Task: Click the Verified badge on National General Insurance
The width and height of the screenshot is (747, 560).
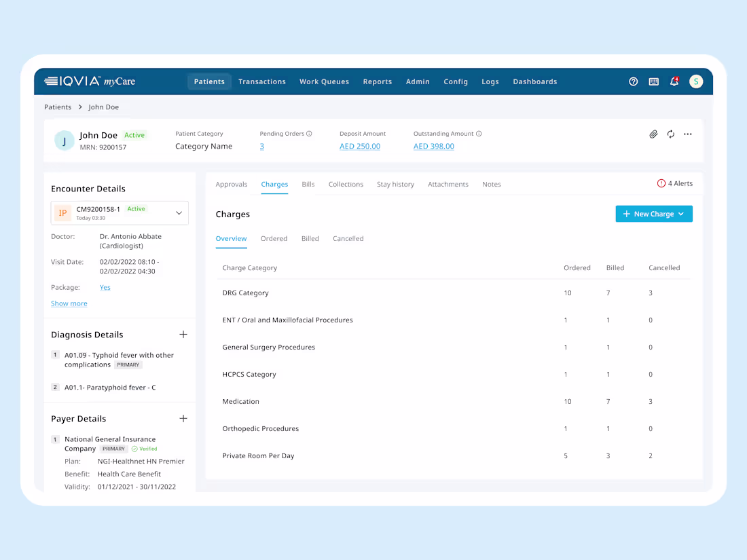Action: pos(144,449)
